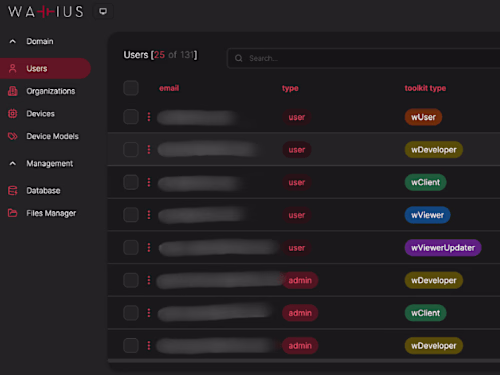Open row menu for the wUser row
Image resolution: width=500 pixels, height=375 pixels.
(149, 117)
